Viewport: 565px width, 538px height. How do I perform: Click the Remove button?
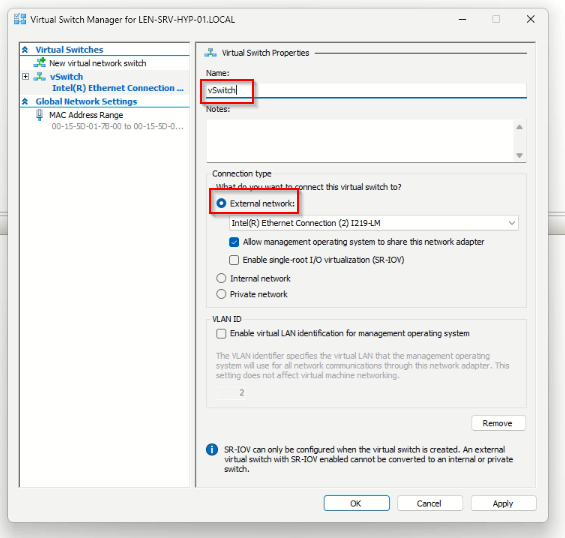tap(498, 423)
